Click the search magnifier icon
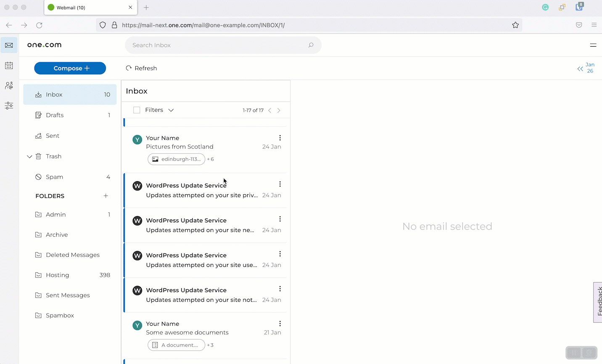This screenshot has width=602, height=364. [311, 45]
